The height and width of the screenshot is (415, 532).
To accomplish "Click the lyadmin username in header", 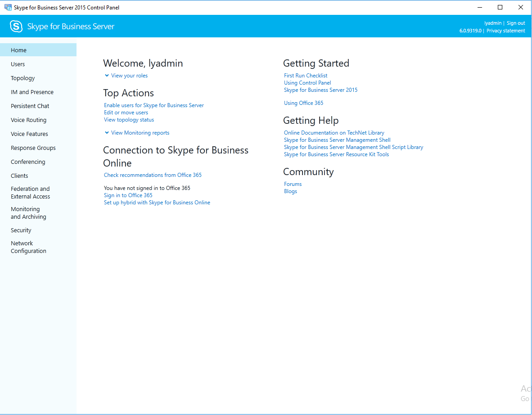I will pos(493,23).
